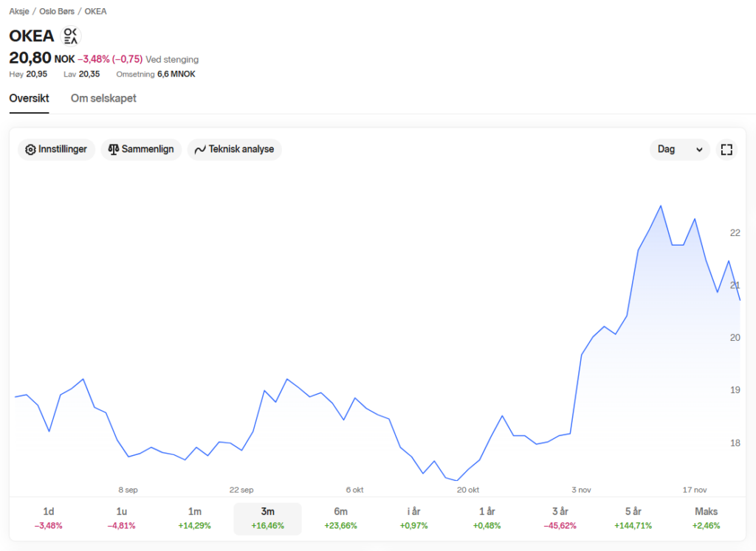Viewport: 756px width, 551px height.
Task: Show year-to-date 'i år' range
Action: [413, 518]
